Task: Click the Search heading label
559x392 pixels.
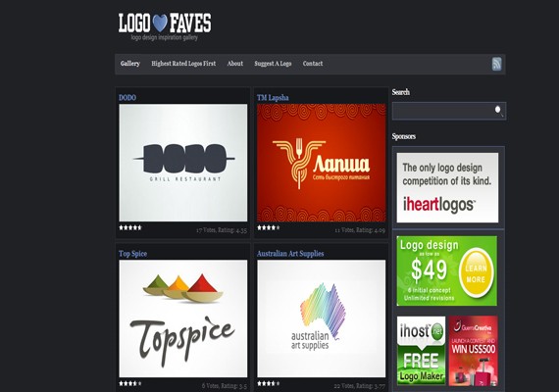Action: (x=401, y=92)
